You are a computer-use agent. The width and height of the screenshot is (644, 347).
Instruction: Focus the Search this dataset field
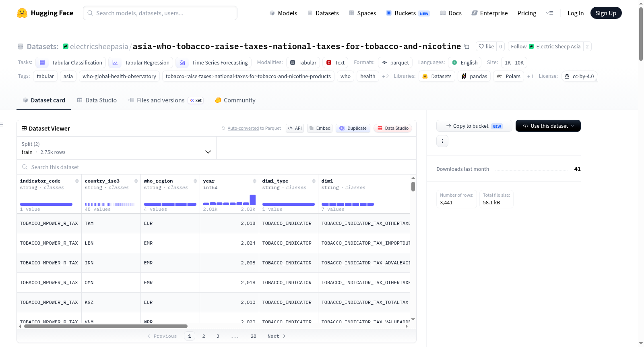217,167
